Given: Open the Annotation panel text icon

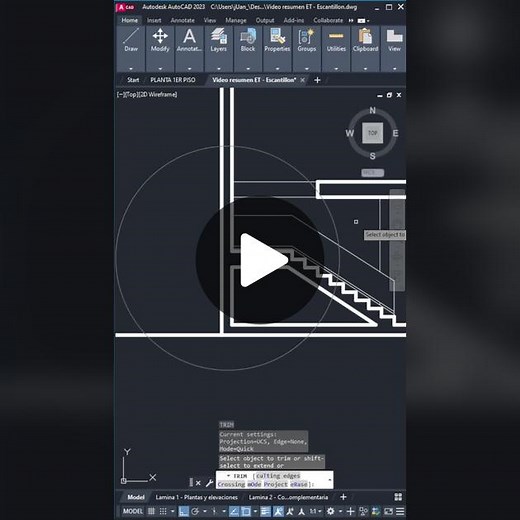Looking at the screenshot, I should pos(189,36).
